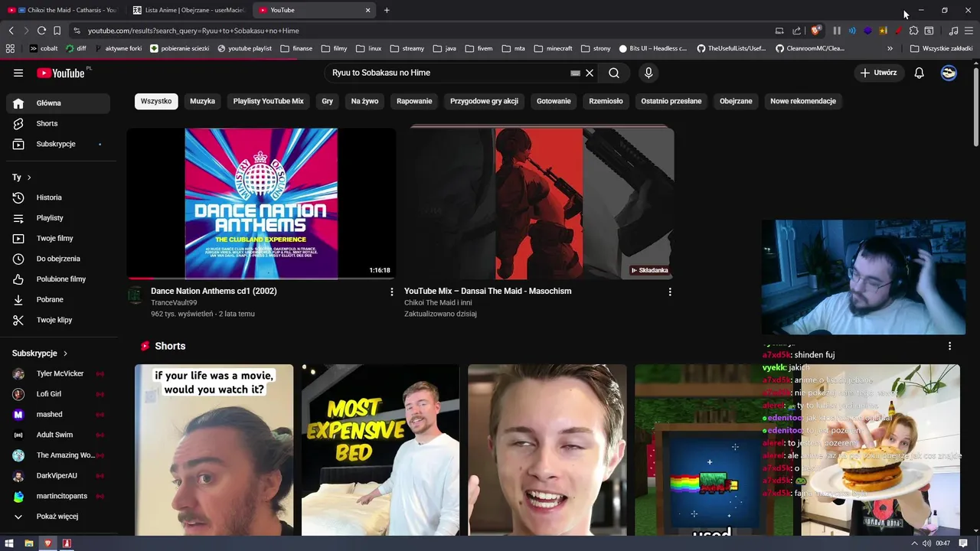Reload the page
Image resolution: width=980 pixels, height=551 pixels.
click(x=41, y=31)
